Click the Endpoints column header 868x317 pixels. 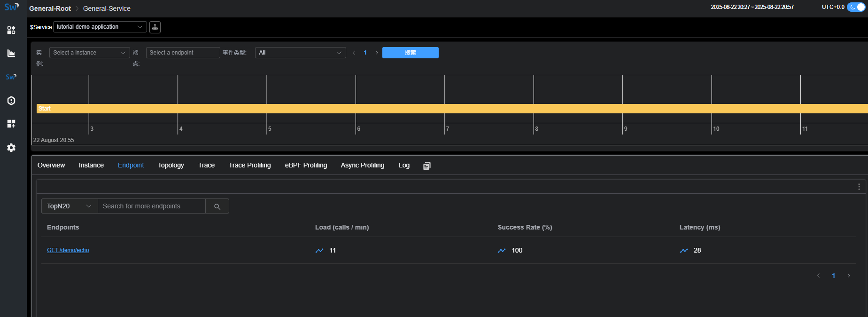(x=63, y=227)
